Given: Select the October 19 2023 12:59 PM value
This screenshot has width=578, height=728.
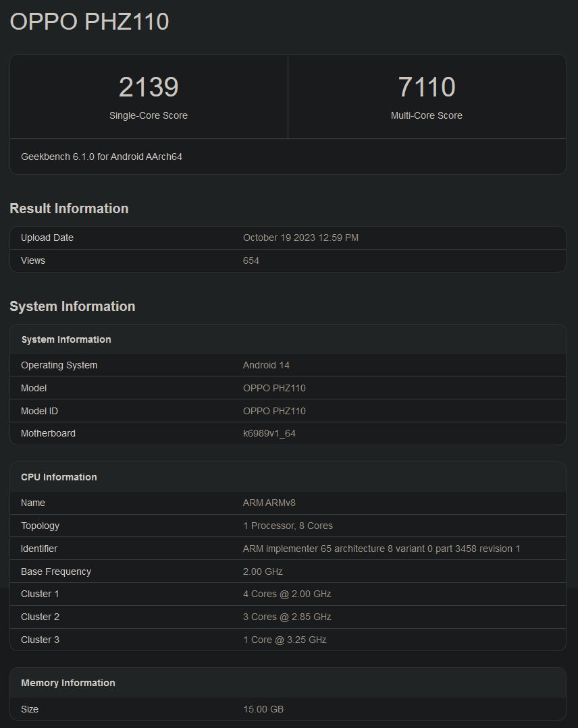Looking at the screenshot, I should click(x=300, y=237).
